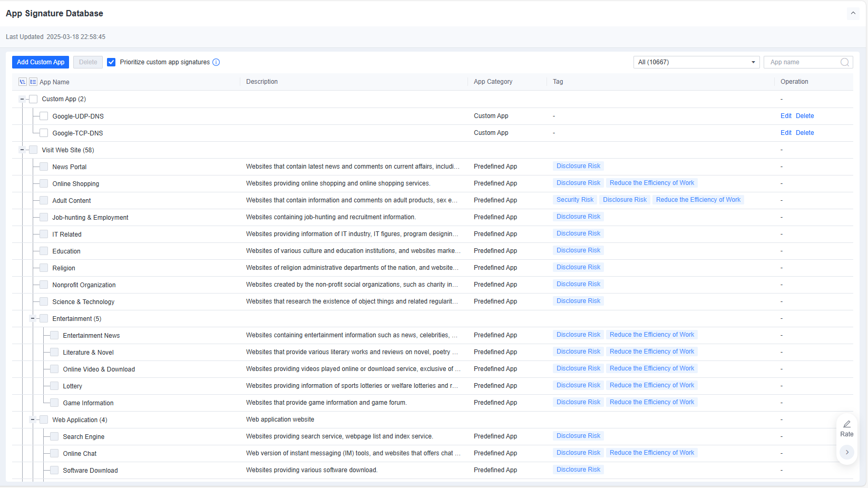Screen dimensions: 868x488
Task: Click the greyed Delete button in toolbar
Action: [x=88, y=62]
